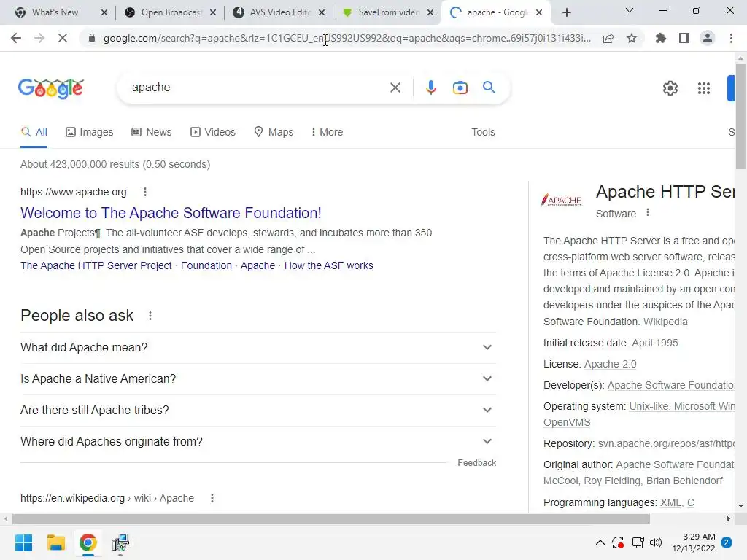Expand "What did Apache mean?"
This screenshot has height=560, width=747.
point(258,348)
